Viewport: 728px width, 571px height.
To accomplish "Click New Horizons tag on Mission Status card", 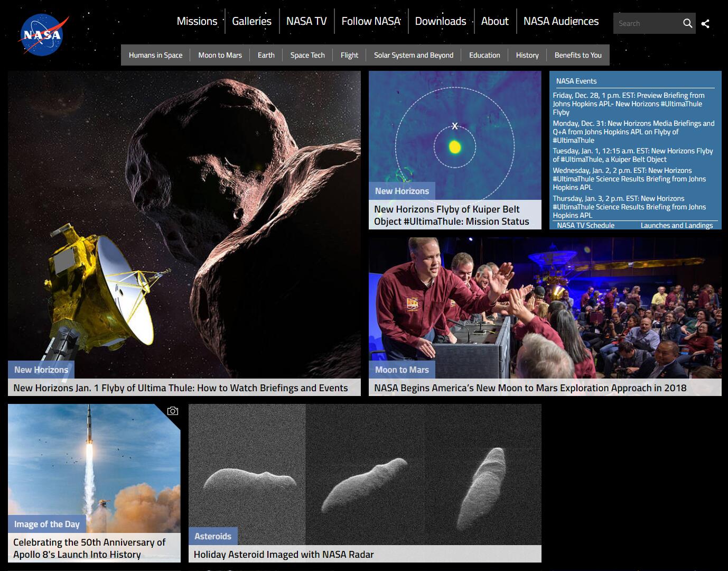I will [402, 191].
